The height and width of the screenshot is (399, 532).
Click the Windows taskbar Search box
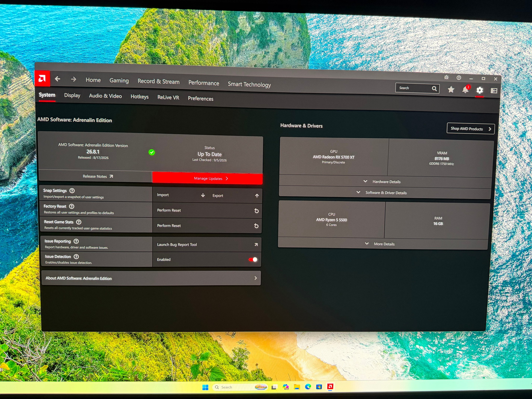click(x=240, y=387)
